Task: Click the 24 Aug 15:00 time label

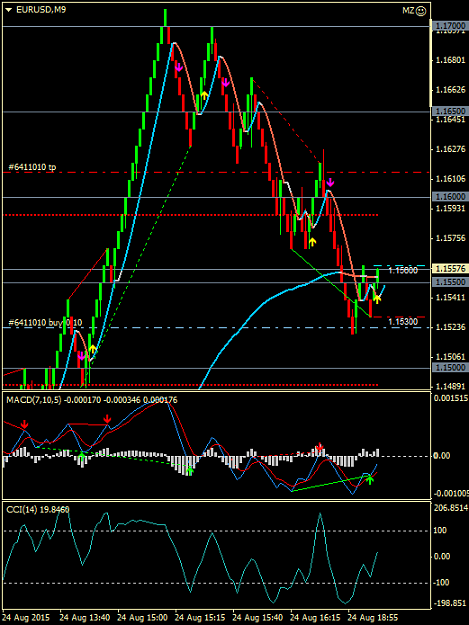Action: [142, 618]
